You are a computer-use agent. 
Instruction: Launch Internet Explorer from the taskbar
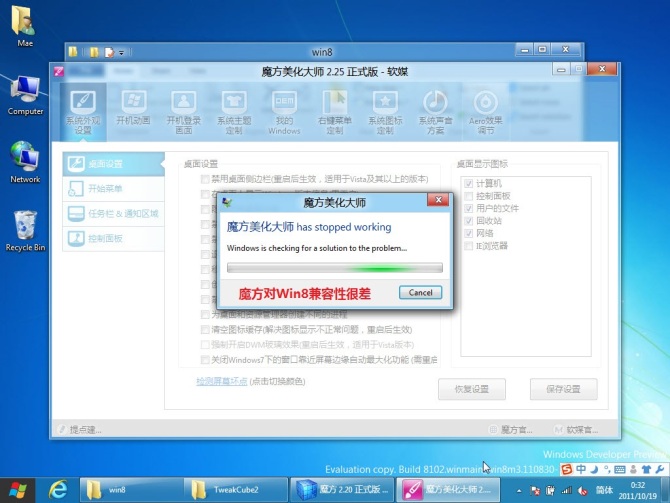[x=58, y=490]
